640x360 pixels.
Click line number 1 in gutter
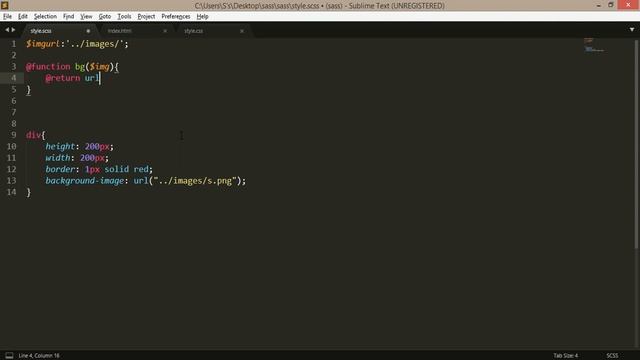pos(13,44)
